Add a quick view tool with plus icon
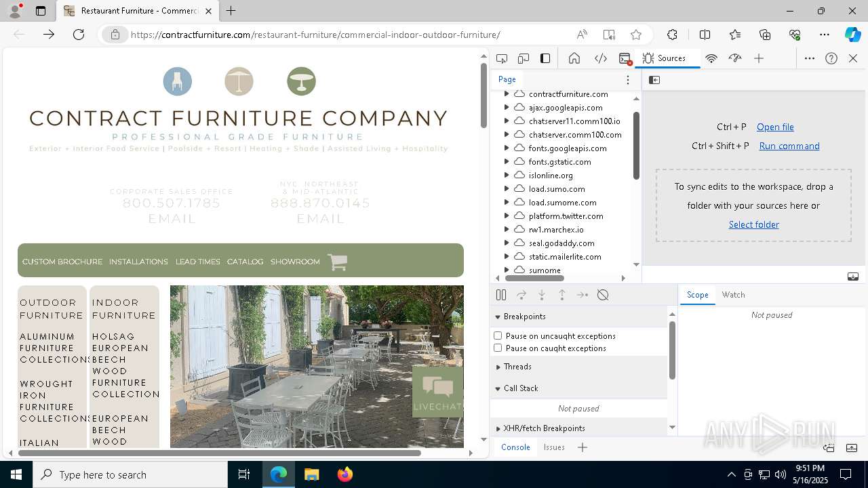868x488 pixels. pyautogui.click(x=583, y=447)
